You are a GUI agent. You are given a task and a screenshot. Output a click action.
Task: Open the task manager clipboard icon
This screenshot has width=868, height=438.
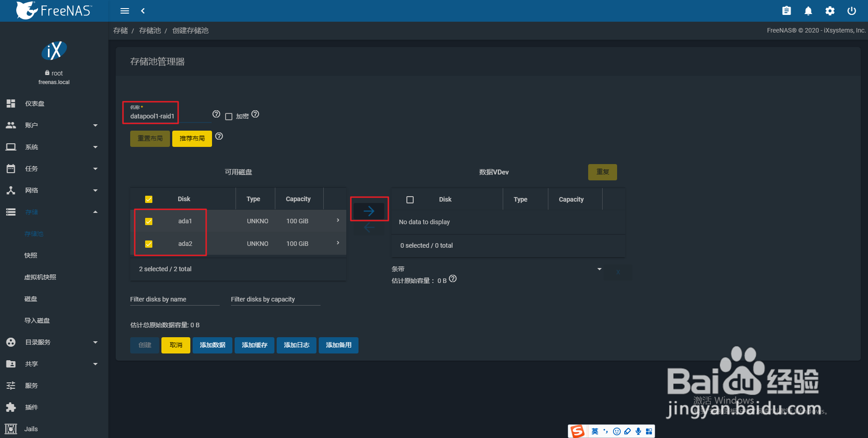coord(787,11)
